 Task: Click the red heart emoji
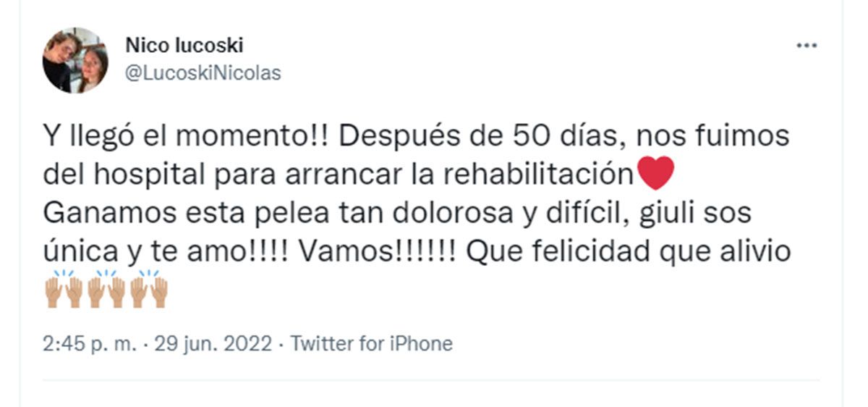657,174
